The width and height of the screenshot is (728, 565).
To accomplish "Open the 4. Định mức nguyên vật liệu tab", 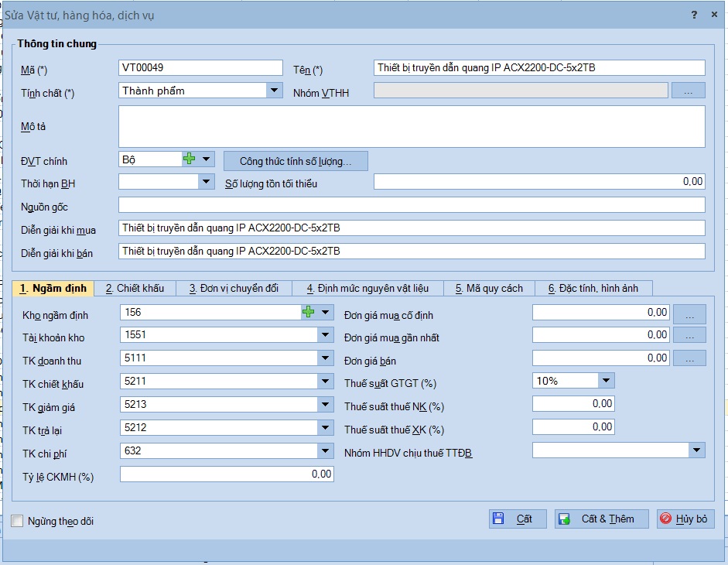I will tap(367, 288).
